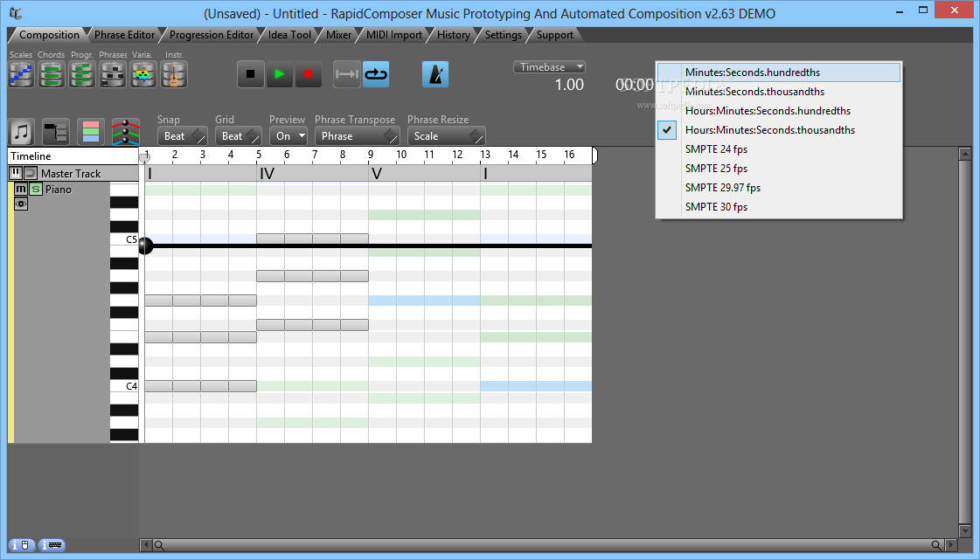This screenshot has height=560, width=980.
Task: Open the Snap Beat dropdown
Action: [x=182, y=136]
